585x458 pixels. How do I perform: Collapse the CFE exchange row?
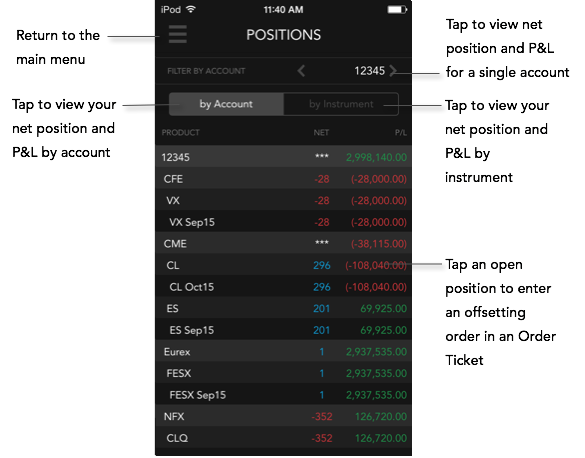tap(284, 179)
